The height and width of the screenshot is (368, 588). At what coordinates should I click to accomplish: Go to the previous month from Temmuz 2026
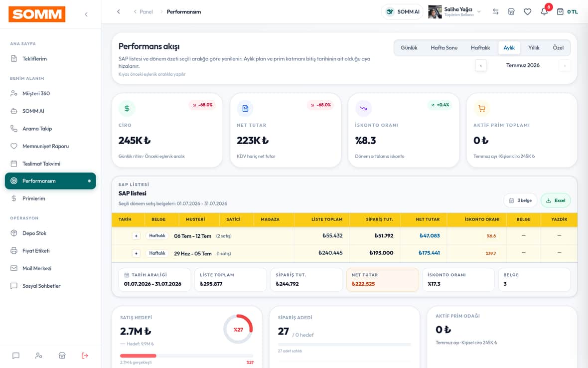[x=481, y=66]
